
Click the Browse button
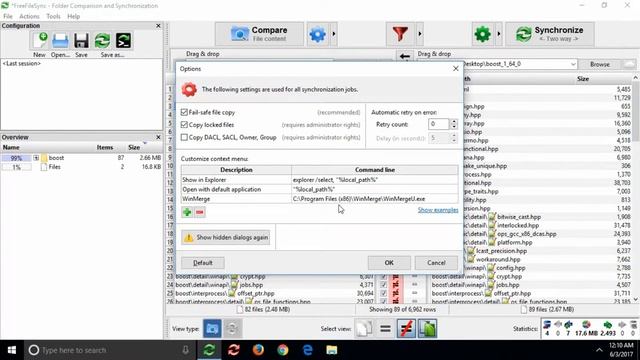(600, 64)
